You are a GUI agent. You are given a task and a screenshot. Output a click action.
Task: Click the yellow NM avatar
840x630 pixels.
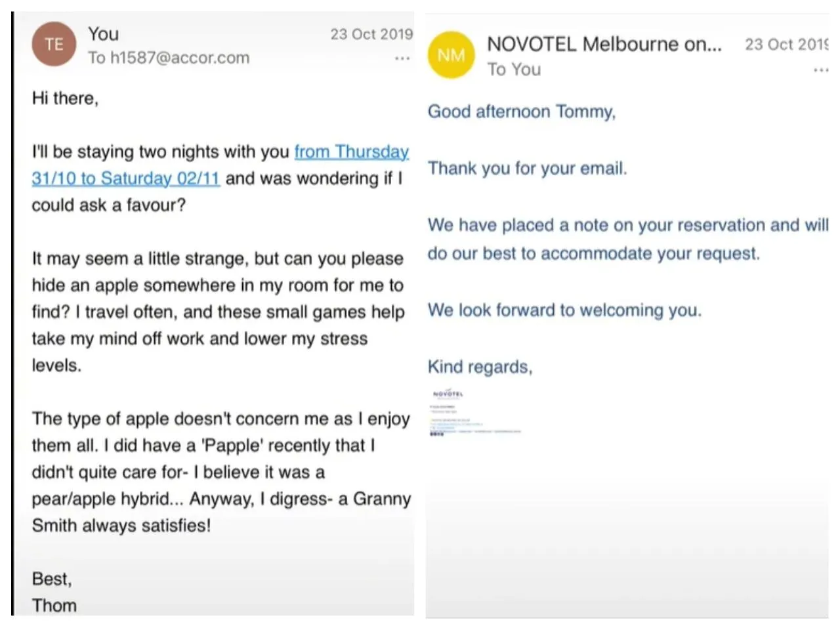(x=451, y=56)
